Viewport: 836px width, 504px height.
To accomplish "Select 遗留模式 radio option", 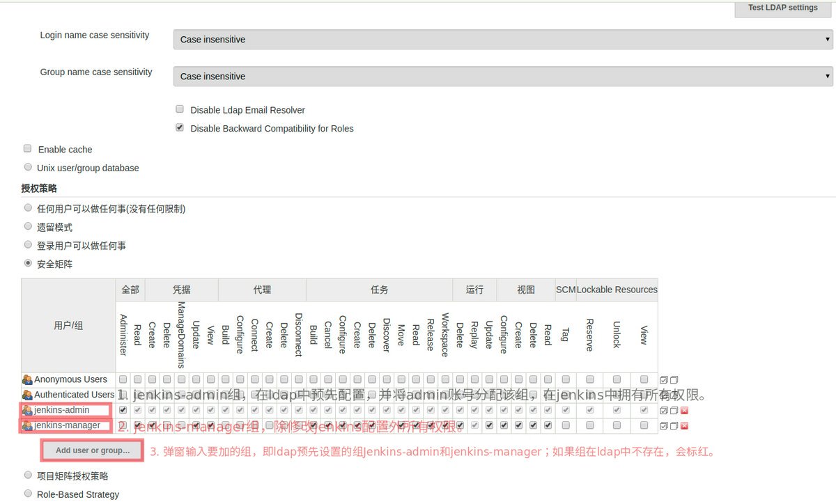I will [28, 226].
